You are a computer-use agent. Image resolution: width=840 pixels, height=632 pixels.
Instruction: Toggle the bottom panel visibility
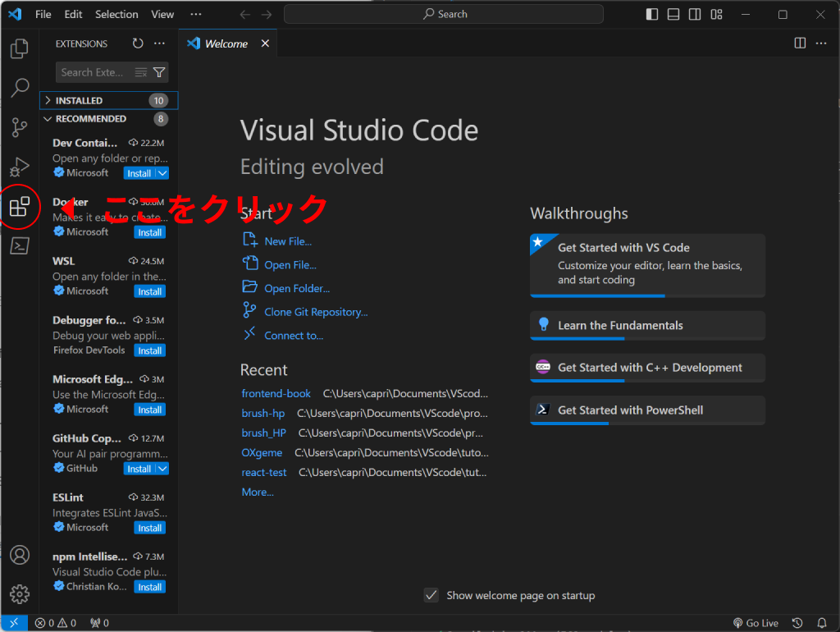pos(673,15)
